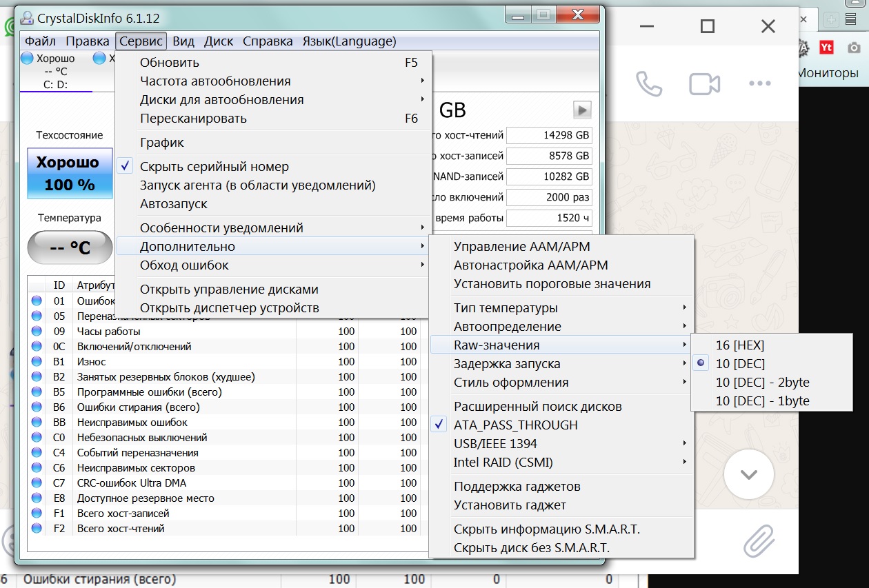
Task: Expand the Особенности уведомлений submenu
Action: pos(274,228)
